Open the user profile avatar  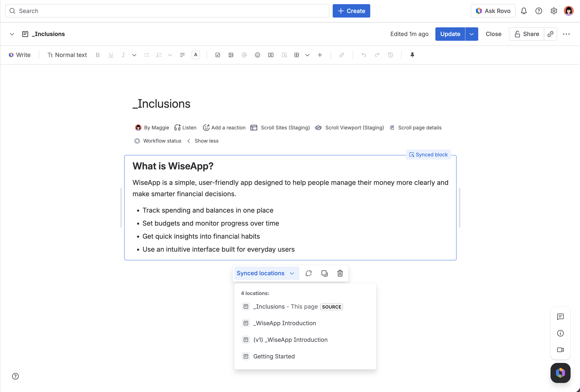568,11
